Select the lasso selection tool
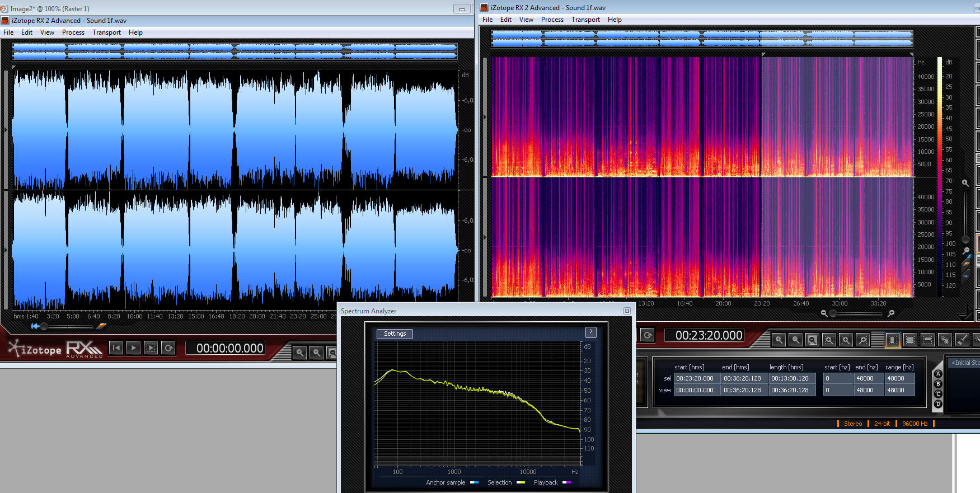The width and height of the screenshot is (980, 493). click(945, 340)
